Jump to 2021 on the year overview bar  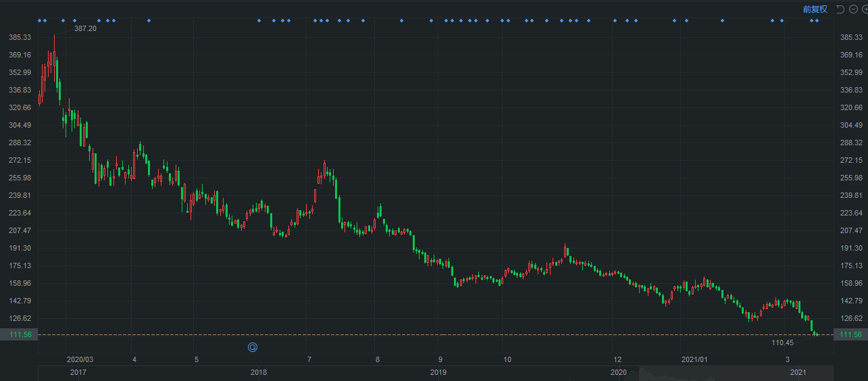tap(798, 372)
